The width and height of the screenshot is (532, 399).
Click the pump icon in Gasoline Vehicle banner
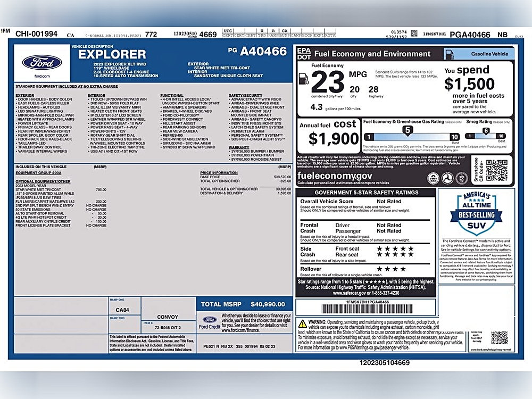tap(450, 54)
